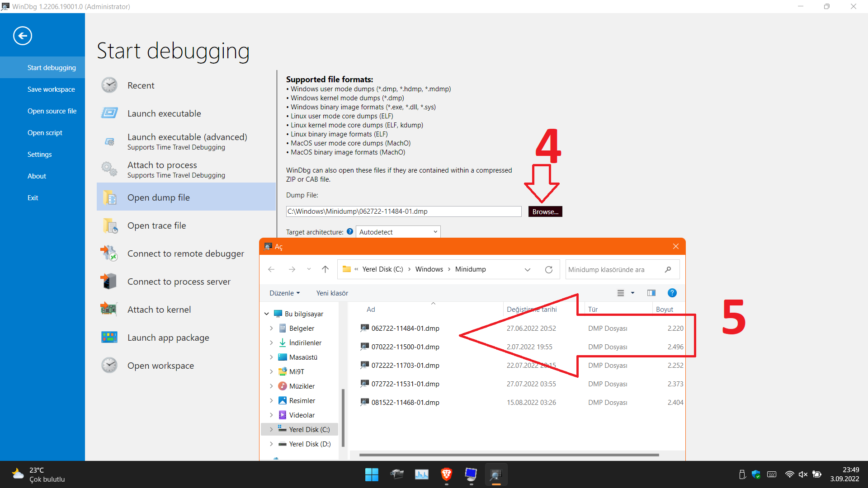868x488 pixels.
Task: Select Masaüstü in navigation tree
Action: point(303,357)
